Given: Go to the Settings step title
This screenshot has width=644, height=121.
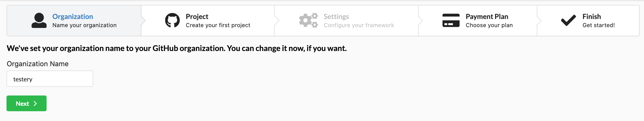Looking at the screenshot, I should click(336, 17).
